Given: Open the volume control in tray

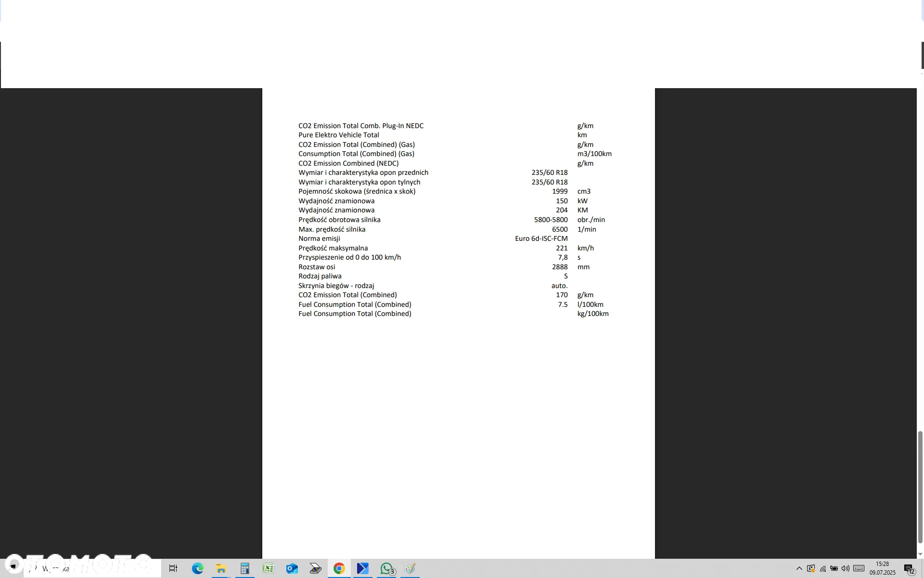Looking at the screenshot, I should pyautogui.click(x=846, y=568).
